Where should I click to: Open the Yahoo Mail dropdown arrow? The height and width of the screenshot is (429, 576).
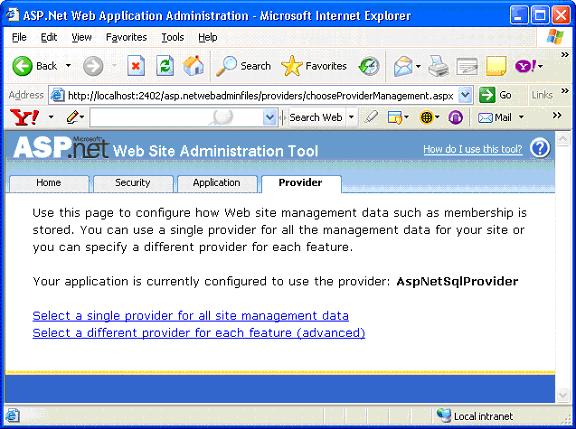[521, 117]
